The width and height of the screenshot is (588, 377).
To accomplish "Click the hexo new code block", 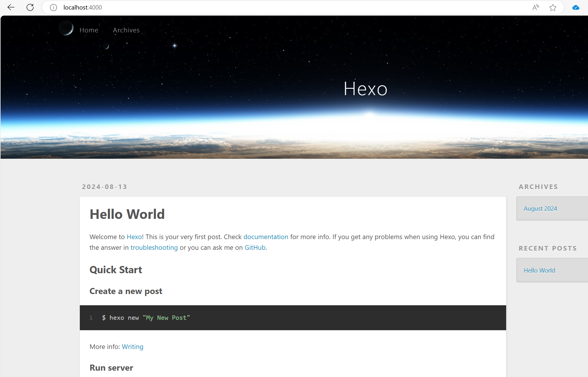I will tap(293, 318).
